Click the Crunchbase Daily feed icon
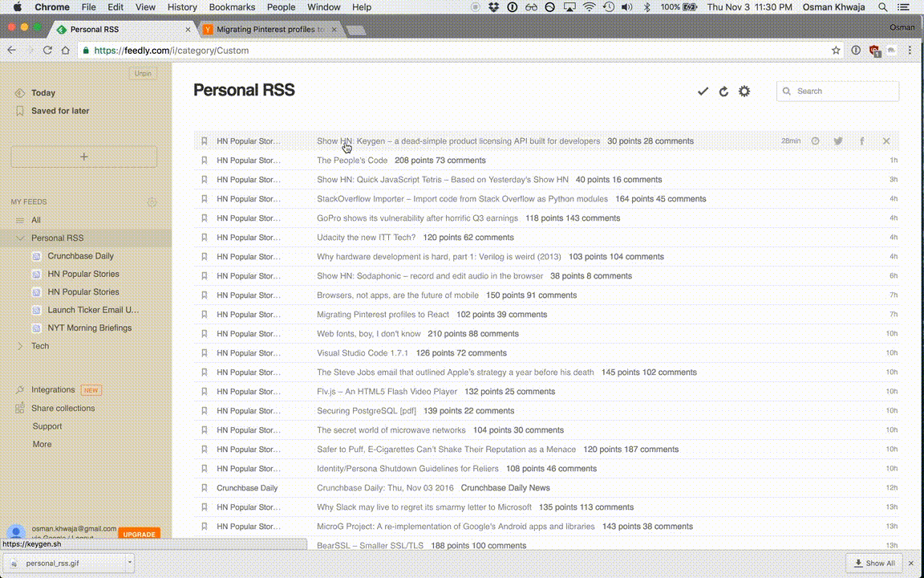 (37, 256)
